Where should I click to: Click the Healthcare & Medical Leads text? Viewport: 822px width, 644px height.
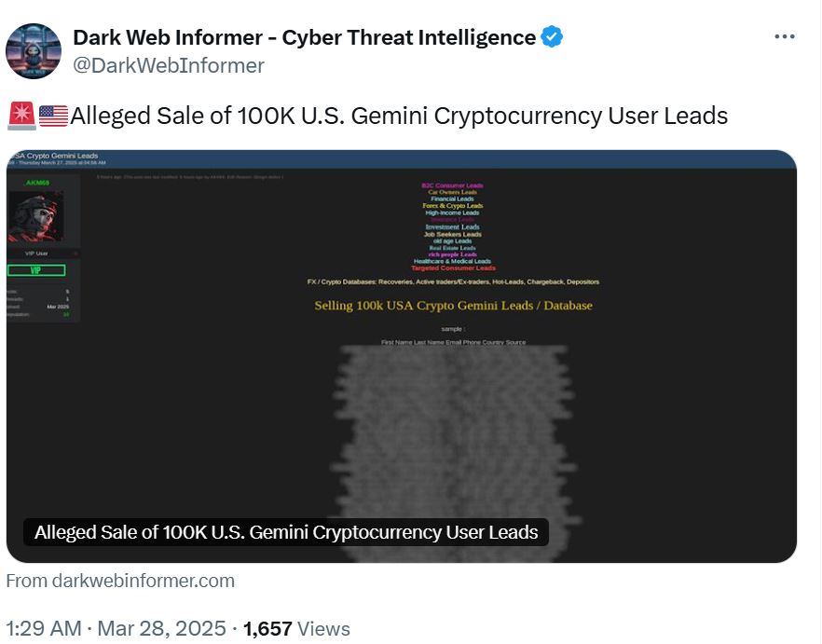pyautogui.click(x=453, y=261)
